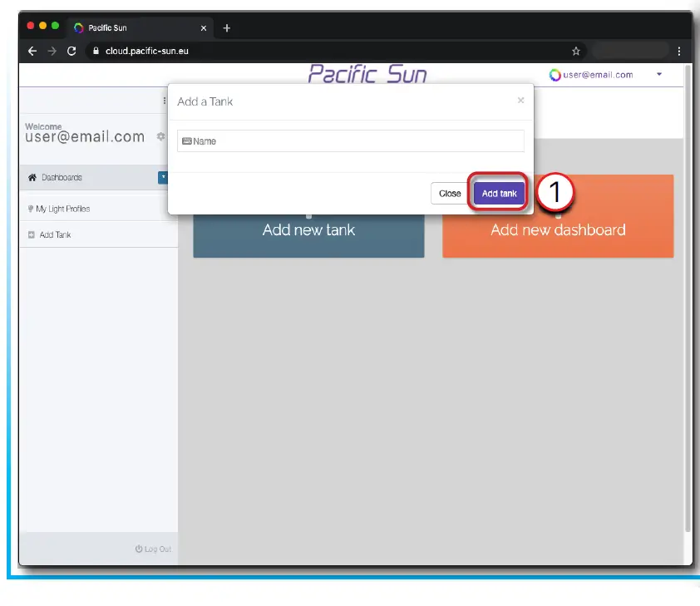This screenshot has width=700, height=606.
Task: Click the keyboard icon in Name field
Action: tap(186, 141)
